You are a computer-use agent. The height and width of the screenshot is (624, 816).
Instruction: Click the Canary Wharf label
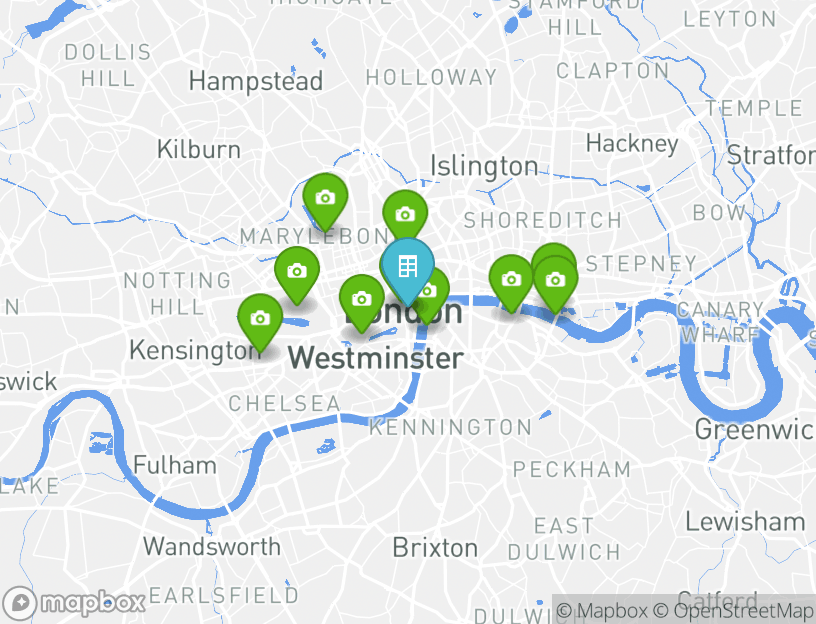(x=720, y=322)
